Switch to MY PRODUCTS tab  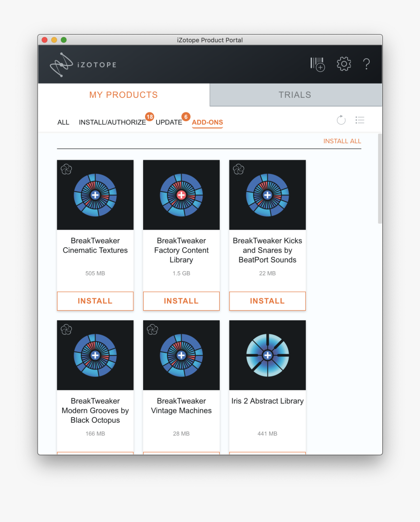click(124, 95)
